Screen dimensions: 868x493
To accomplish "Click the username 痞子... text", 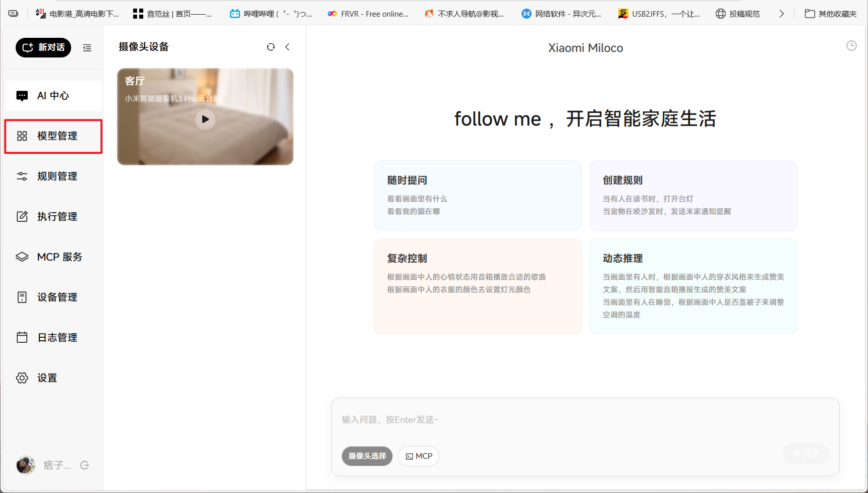I will click(57, 465).
